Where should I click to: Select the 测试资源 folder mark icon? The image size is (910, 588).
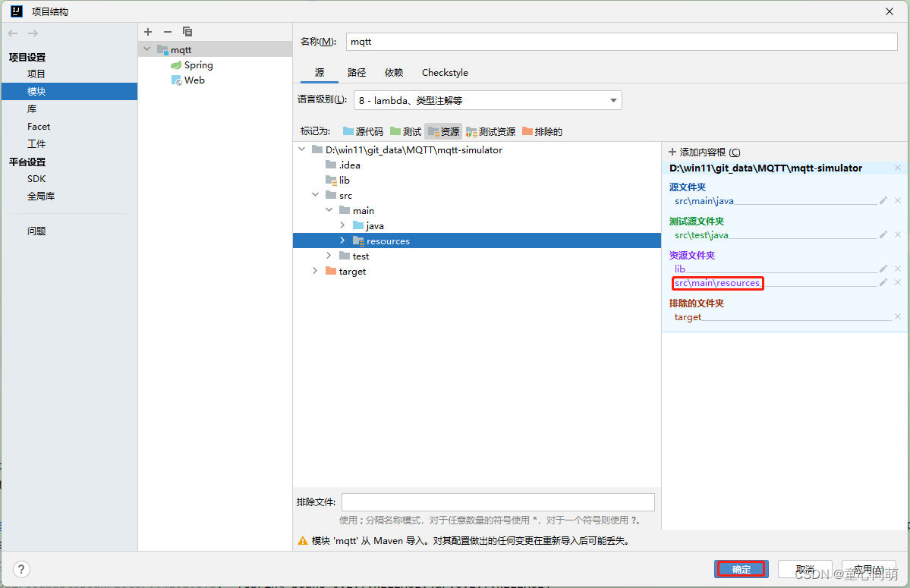pos(488,130)
